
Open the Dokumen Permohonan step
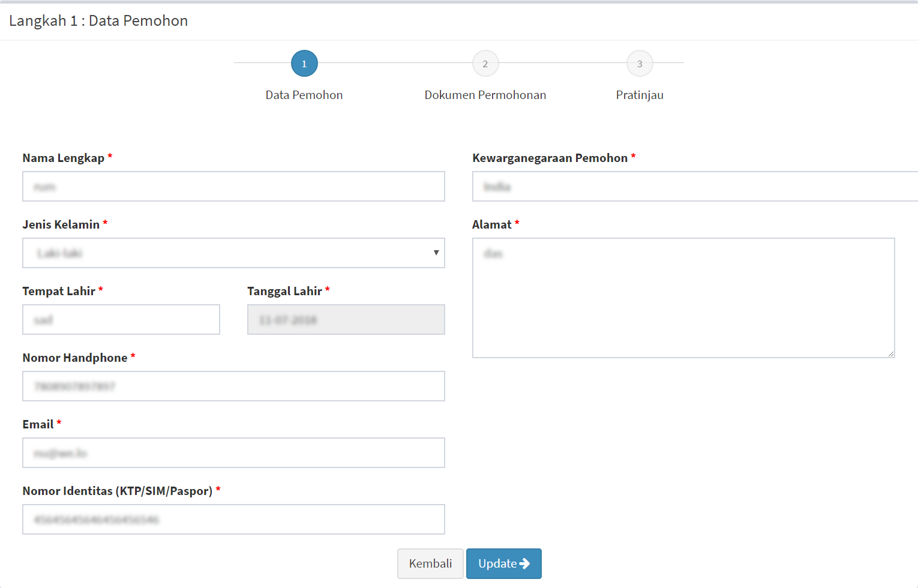tap(485, 95)
